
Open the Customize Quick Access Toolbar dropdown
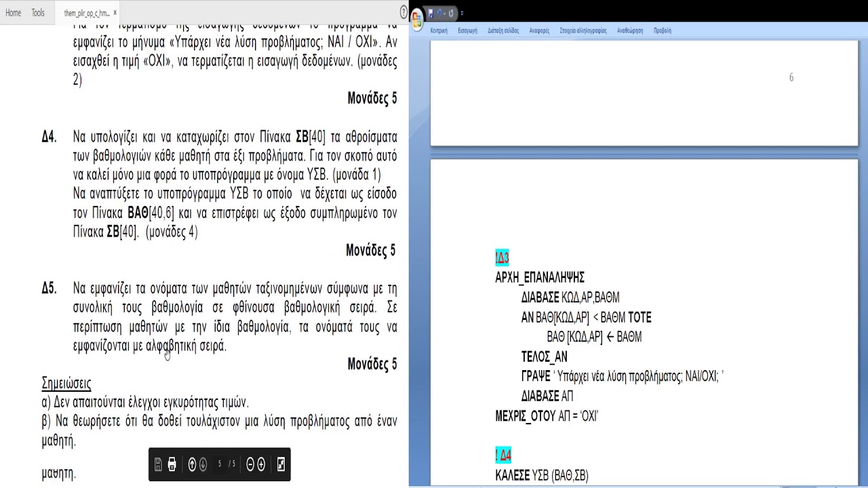click(462, 14)
